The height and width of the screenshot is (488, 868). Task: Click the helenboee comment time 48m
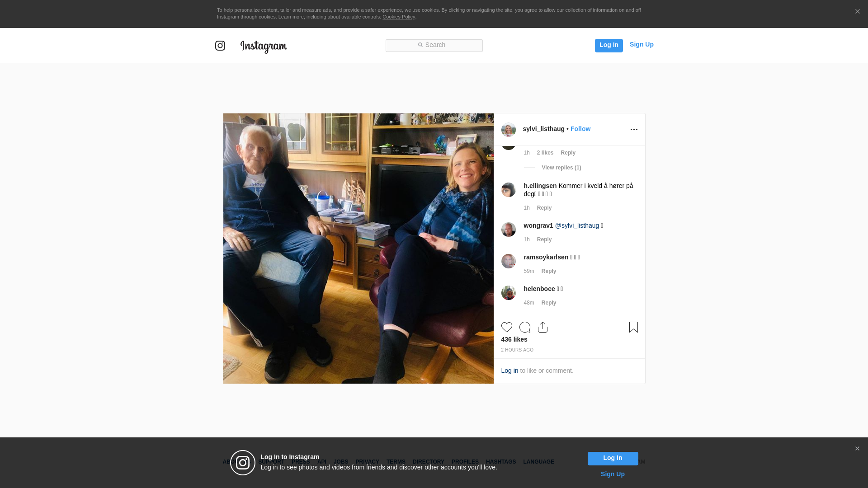point(528,303)
